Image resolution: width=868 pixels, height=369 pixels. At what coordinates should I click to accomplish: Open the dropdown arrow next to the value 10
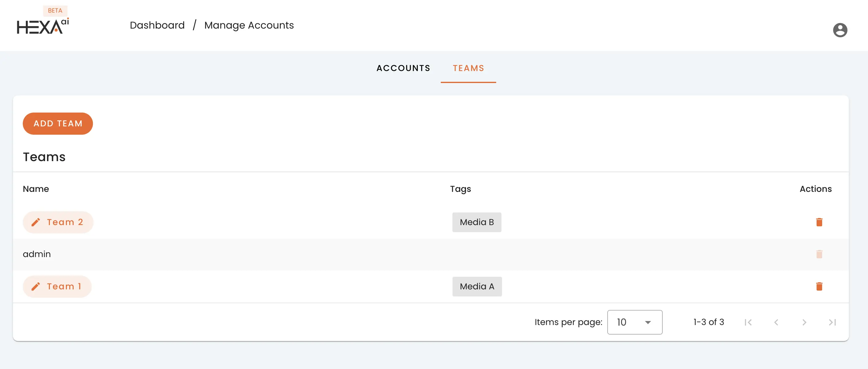click(x=648, y=322)
